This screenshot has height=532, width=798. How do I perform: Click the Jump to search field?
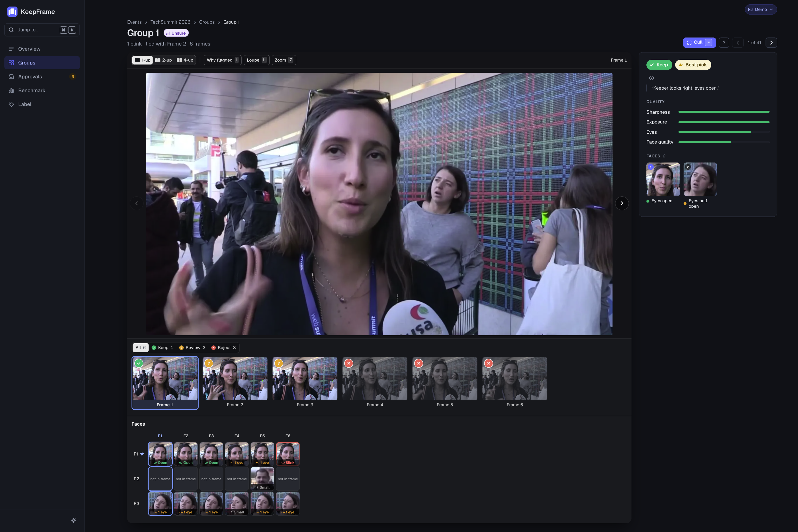point(42,30)
